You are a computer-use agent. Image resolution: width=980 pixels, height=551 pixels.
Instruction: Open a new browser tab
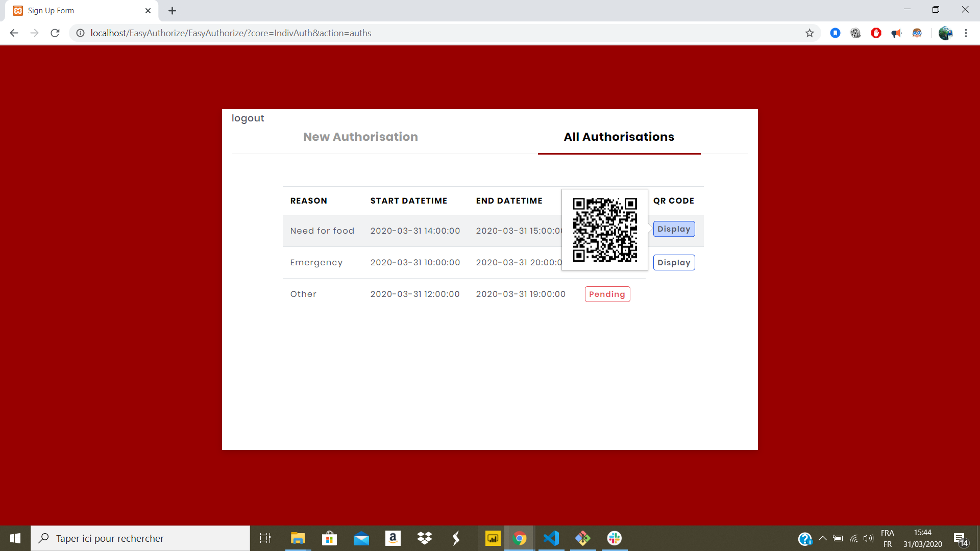coord(172,11)
